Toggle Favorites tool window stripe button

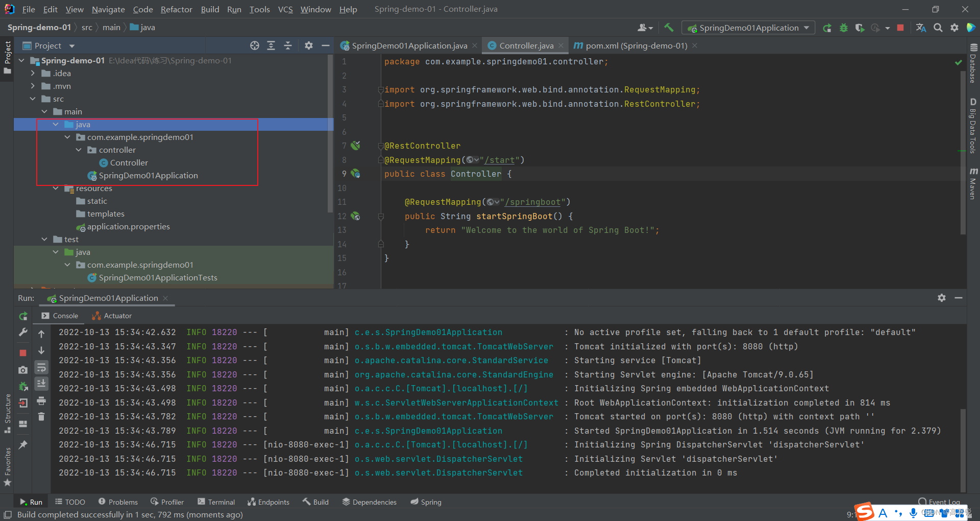tap(7, 466)
